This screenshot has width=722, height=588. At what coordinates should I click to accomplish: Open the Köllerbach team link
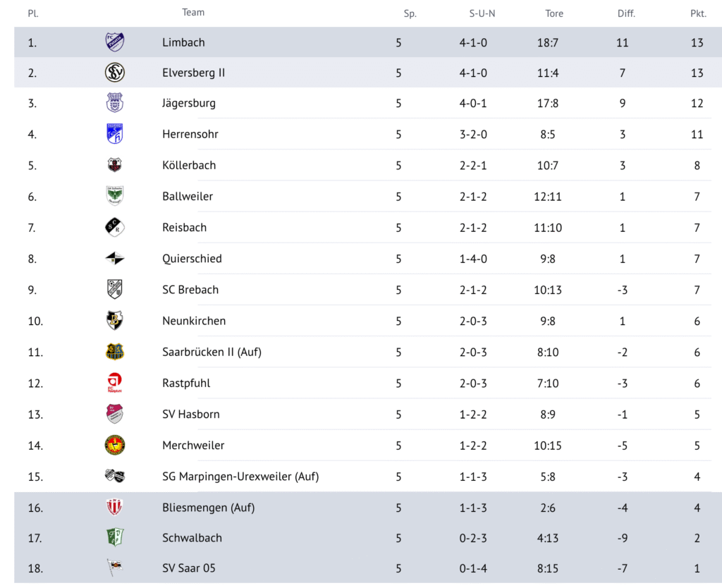tap(189, 165)
